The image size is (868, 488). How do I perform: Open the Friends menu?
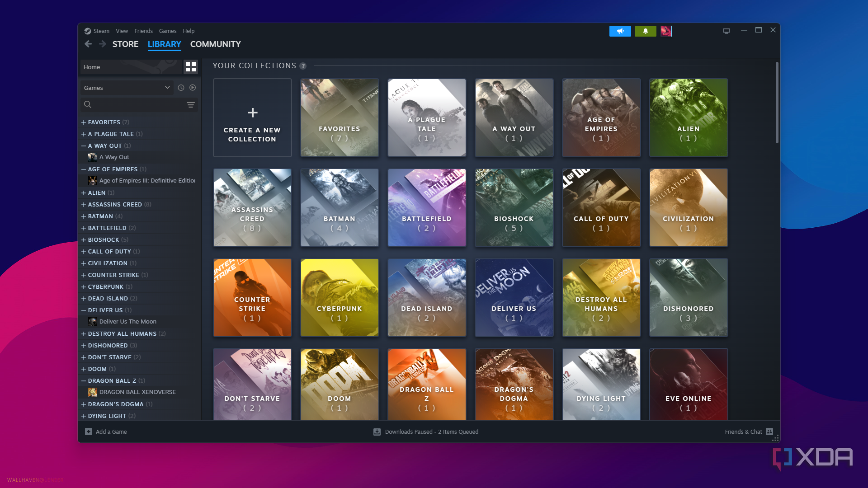143,31
